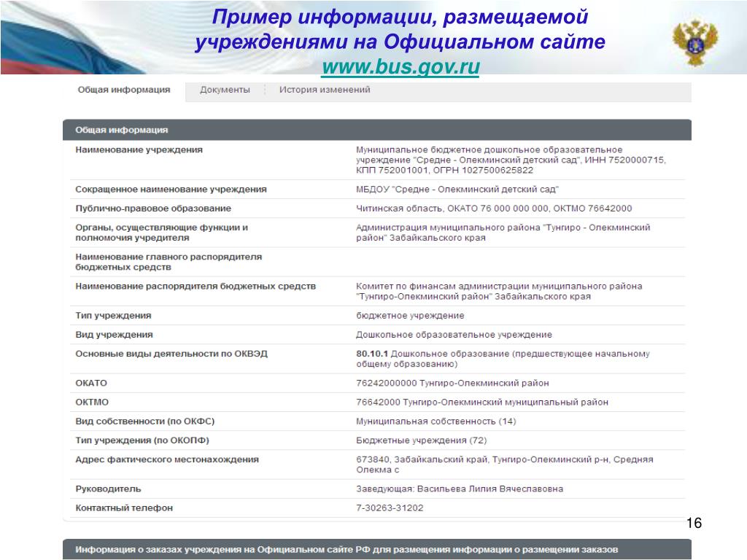Click the Информация о заказах учреждения section header
Viewport: 747px width, 560px height.
(x=377, y=549)
